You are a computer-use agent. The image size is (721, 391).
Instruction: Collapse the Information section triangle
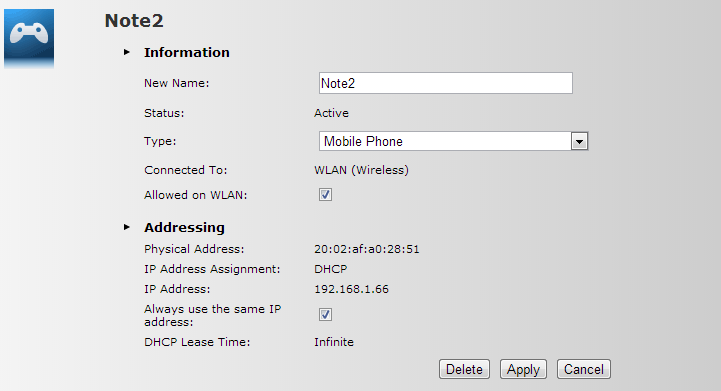127,52
